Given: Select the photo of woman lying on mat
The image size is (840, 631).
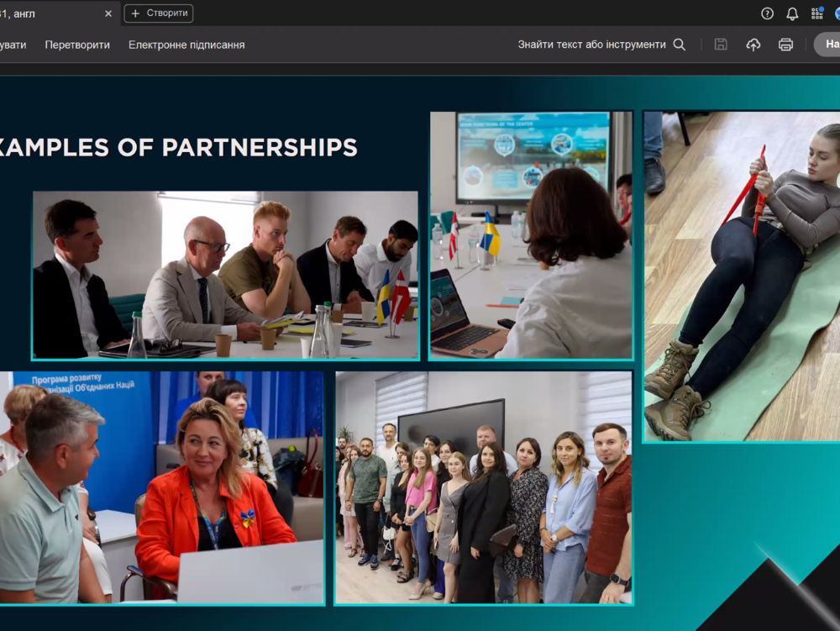Looking at the screenshot, I should point(742,277).
